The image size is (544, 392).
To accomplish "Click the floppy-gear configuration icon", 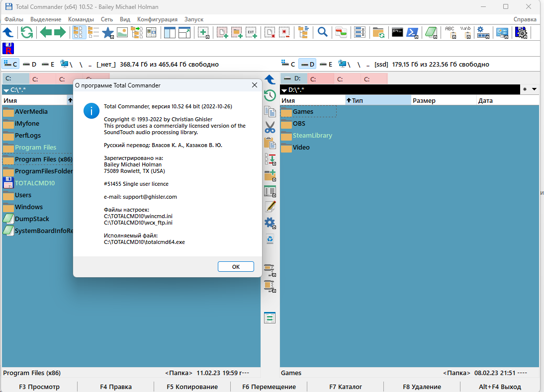I will (x=521, y=33).
